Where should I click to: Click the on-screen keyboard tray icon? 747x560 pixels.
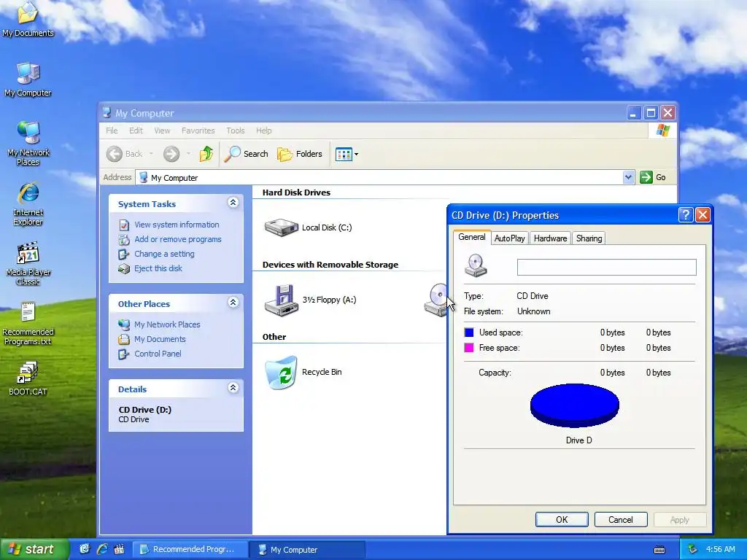click(659, 550)
